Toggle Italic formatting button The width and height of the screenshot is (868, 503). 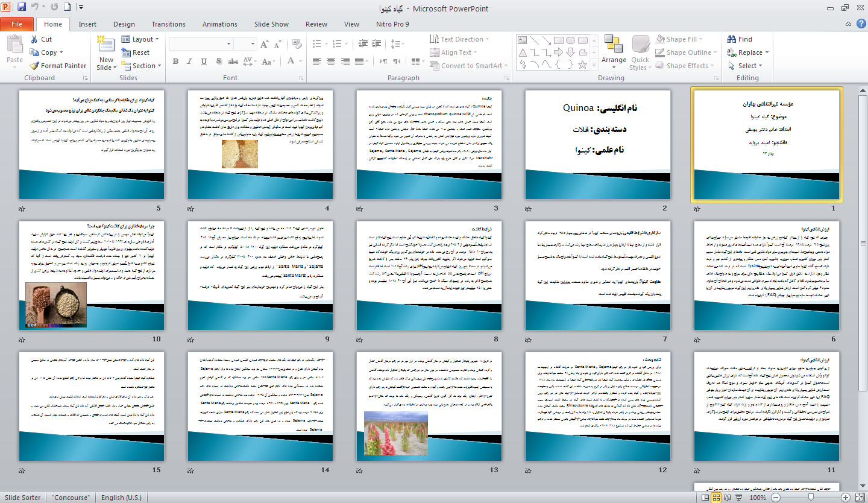tap(190, 62)
